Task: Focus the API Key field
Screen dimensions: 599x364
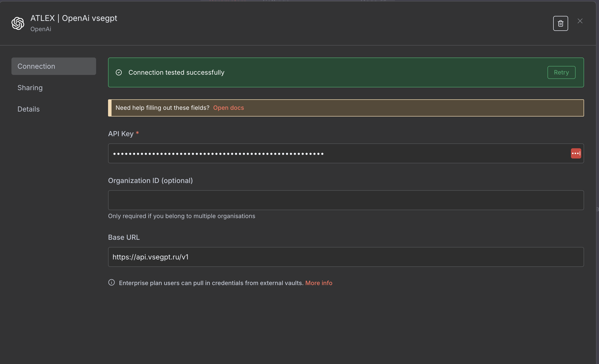Action: [346, 153]
